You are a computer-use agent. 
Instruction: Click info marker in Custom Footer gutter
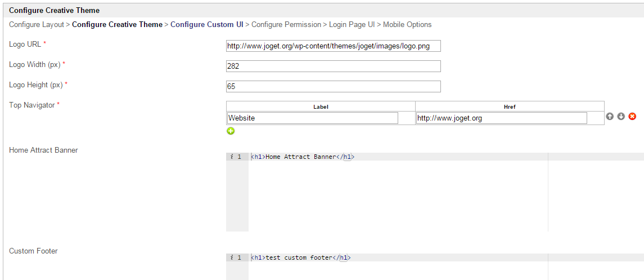point(232,257)
